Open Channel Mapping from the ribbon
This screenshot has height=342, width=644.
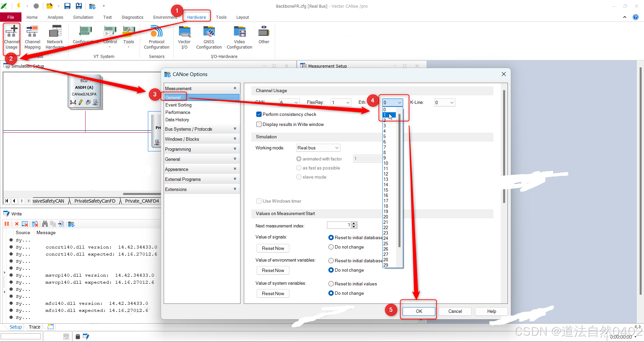point(33,38)
